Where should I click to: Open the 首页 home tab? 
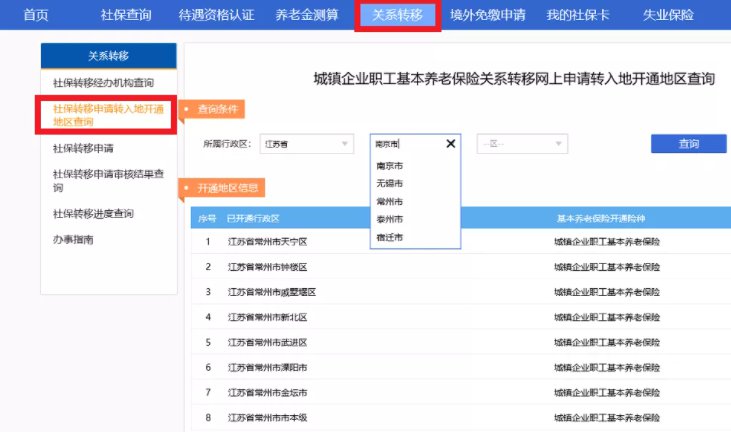click(x=36, y=15)
